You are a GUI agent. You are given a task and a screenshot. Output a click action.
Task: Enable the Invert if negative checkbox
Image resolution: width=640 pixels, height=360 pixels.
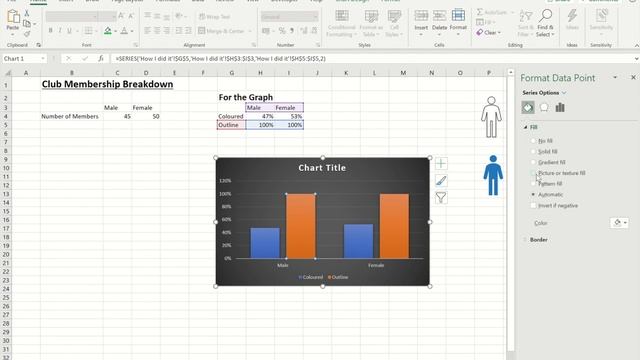tap(533, 206)
